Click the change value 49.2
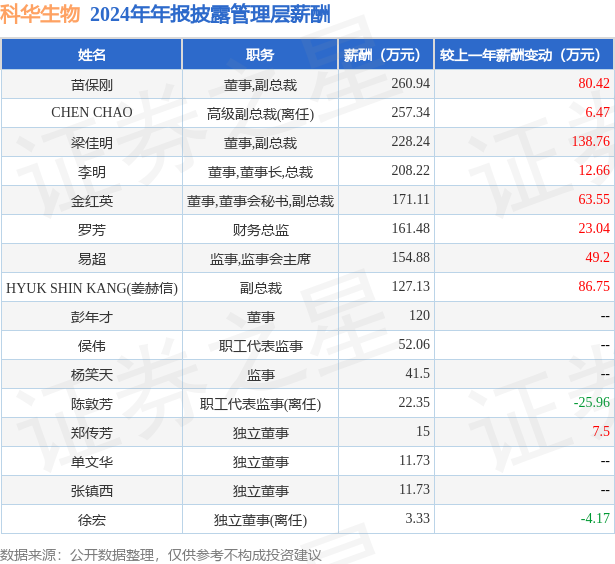The height and width of the screenshot is (564, 615). [597, 257]
